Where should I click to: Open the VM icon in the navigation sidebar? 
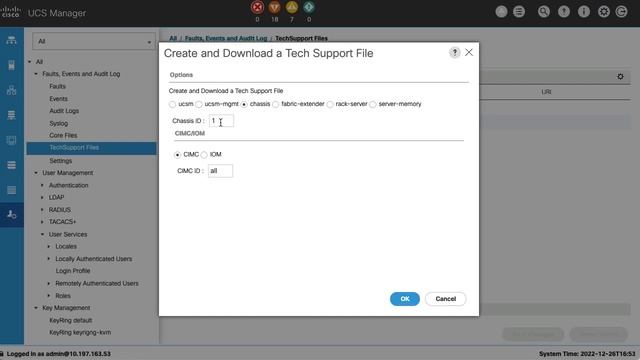[11, 140]
